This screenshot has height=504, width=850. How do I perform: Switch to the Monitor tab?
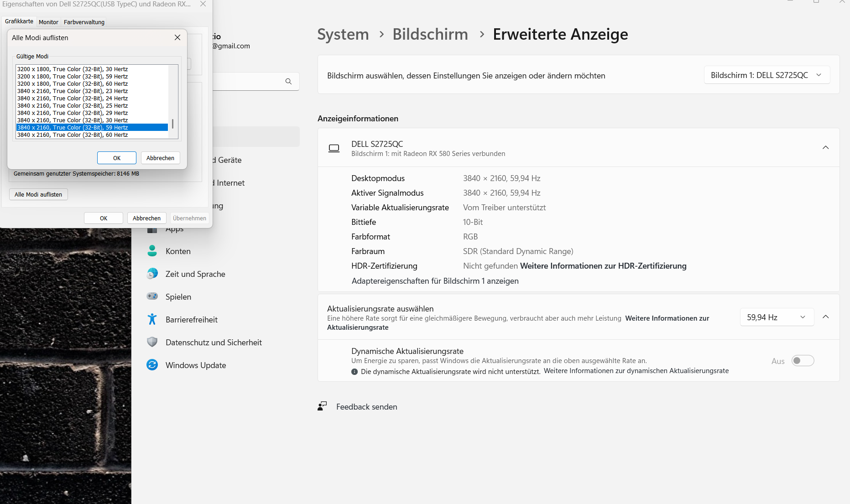(48, 22)
